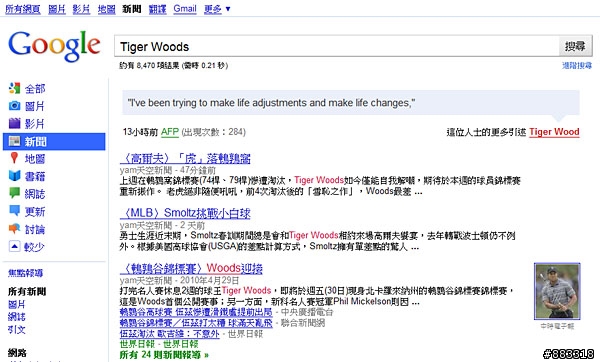
Task: Select the 更新 text label in sidebar
Action: (35, 211)
